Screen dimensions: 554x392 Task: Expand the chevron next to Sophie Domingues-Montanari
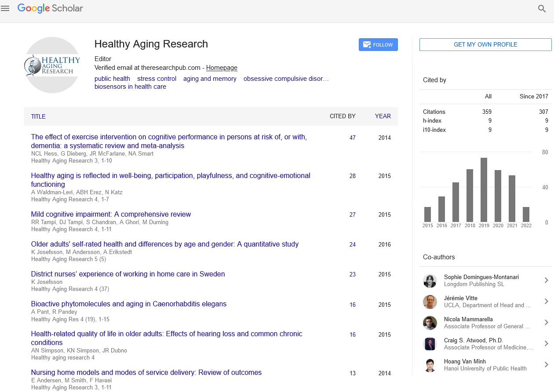point(546,280)
